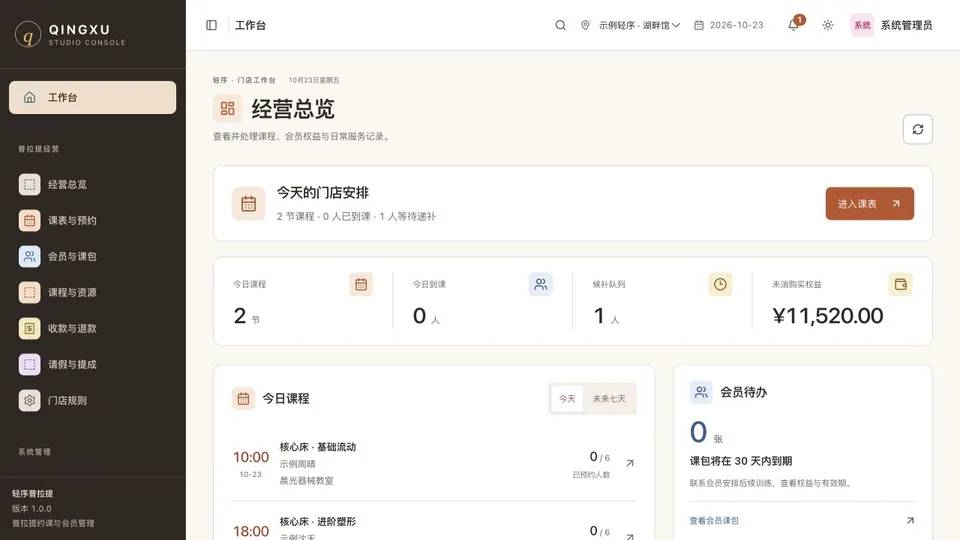Screen dimensions: 960x540
Task: Click the 进入课表 button
Action: pyautogui.click(x=869, y=203)
